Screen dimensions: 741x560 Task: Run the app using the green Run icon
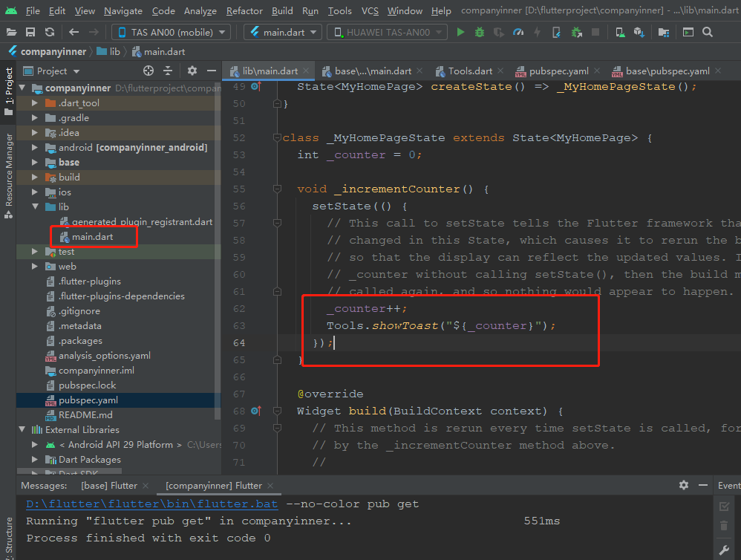click(x=461, y=32)
